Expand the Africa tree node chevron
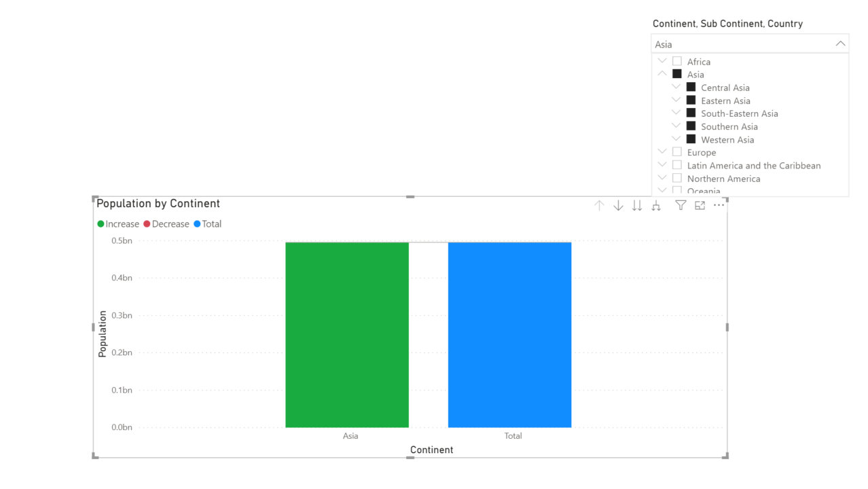The height and width of the screenshot is (489, 868). pyautogui.click(x=662, y=61)
